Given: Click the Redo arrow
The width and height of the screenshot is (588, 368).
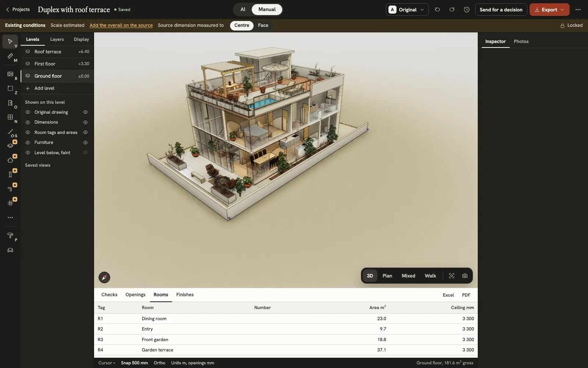Looking at the screenshot, I should point(452,10).
